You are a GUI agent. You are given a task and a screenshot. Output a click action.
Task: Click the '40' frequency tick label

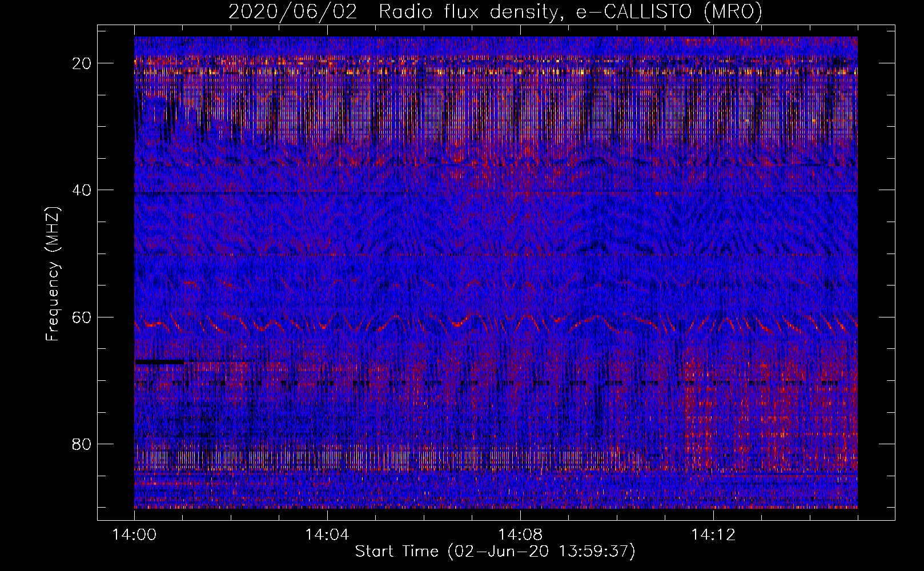point(82,190)
